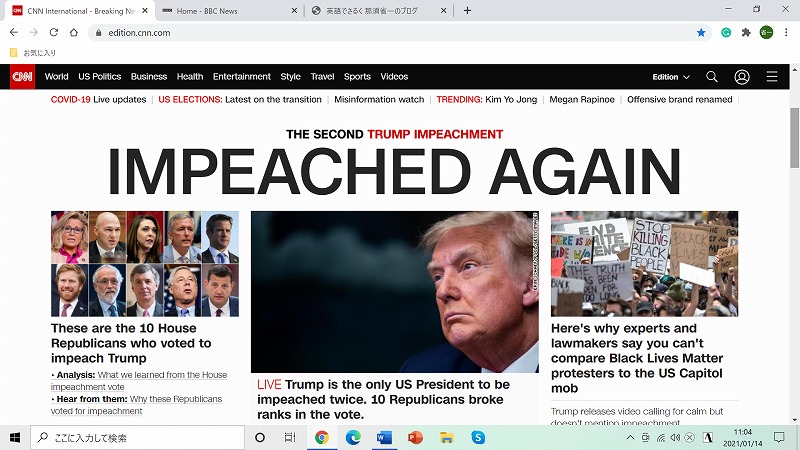The height and width of the screenshot is (450, 800).
Task: Open Chrome three-dot menu
Action: tap(786, 33)
